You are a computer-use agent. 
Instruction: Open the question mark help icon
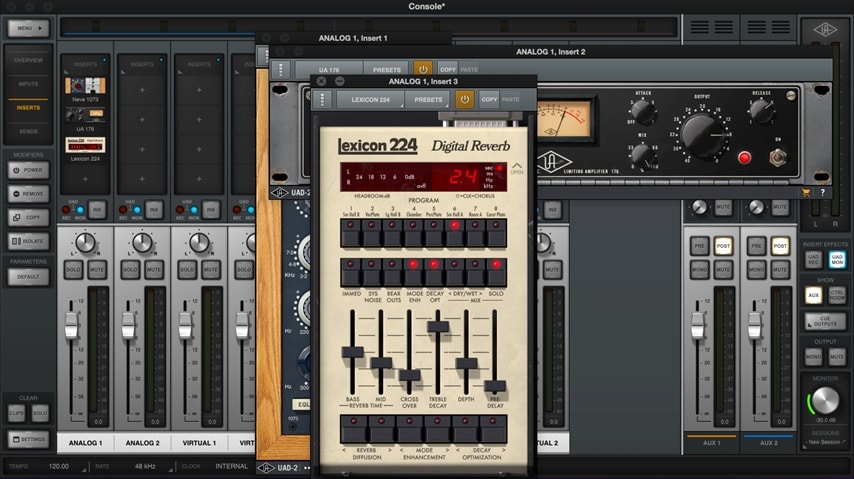click(822, 192)
